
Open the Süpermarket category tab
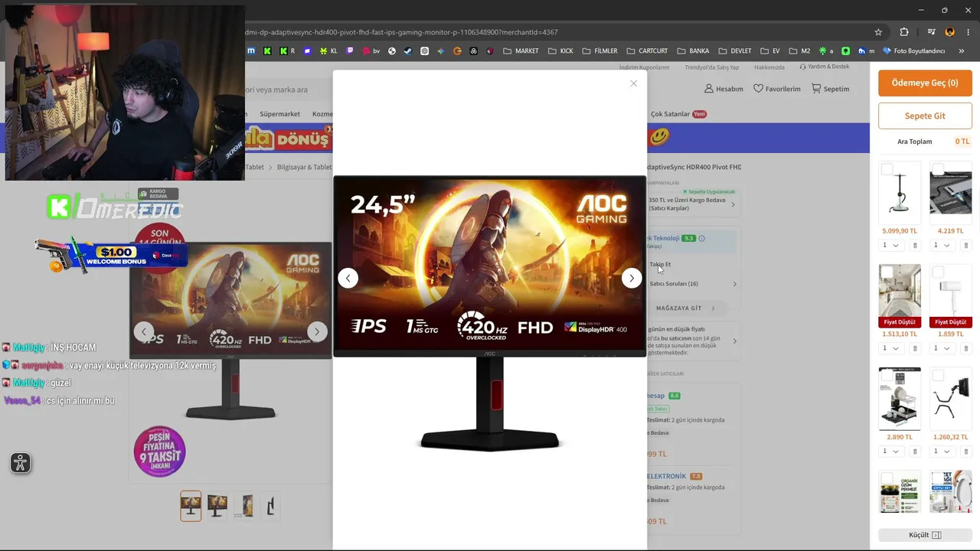279,114
